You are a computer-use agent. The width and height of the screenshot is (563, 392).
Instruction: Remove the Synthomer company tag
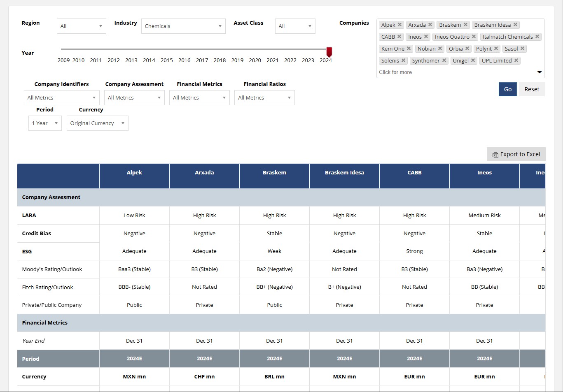pos(444,60)
